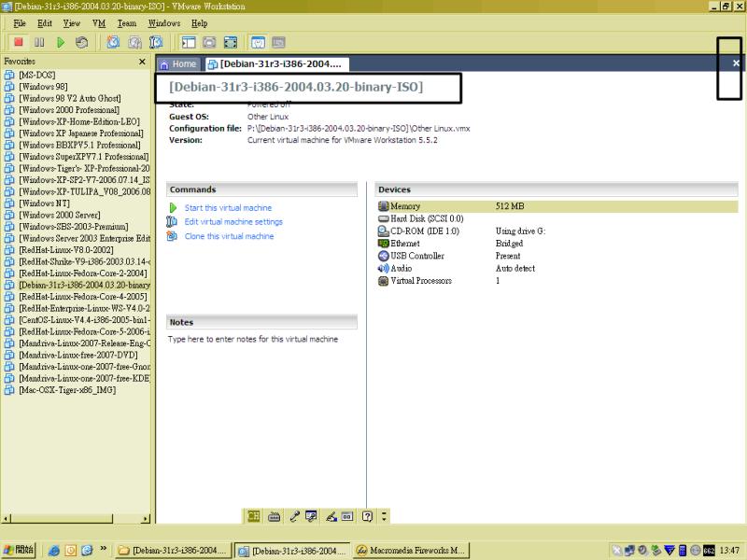Select the Memory device row
The height and width of the screenshot is (560, 747).
(557, 206)
